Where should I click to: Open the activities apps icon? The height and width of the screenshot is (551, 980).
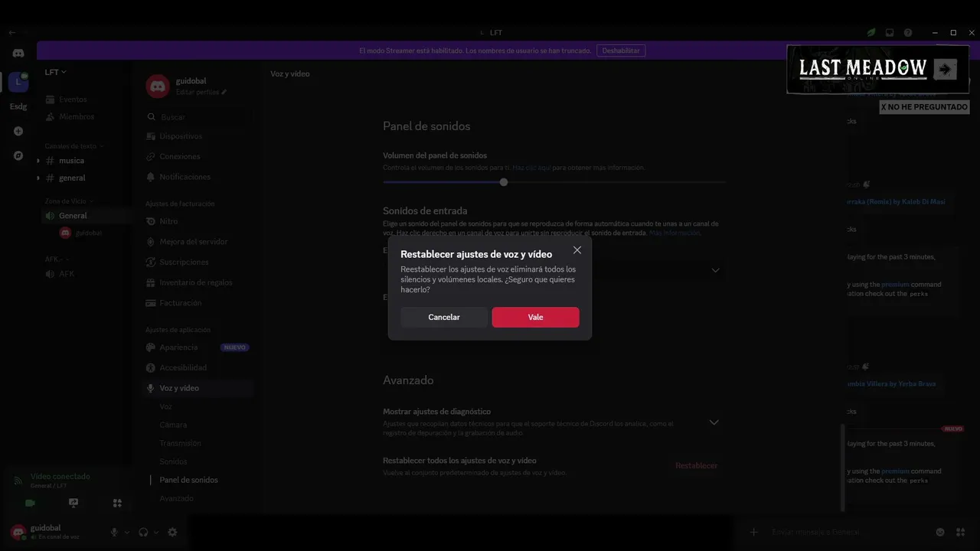point(117,503)
